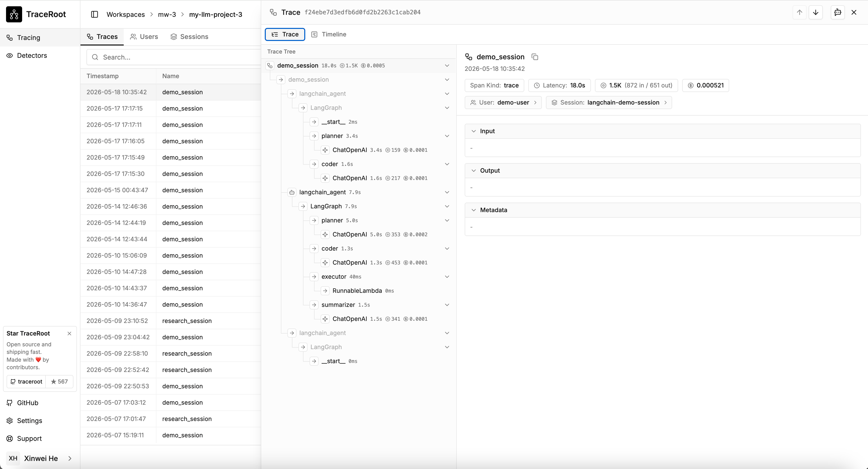Screen dimensions: 868x469
Task: Select trace row 2026-05-15 00:43:47
Action: [x=170, y=190]
